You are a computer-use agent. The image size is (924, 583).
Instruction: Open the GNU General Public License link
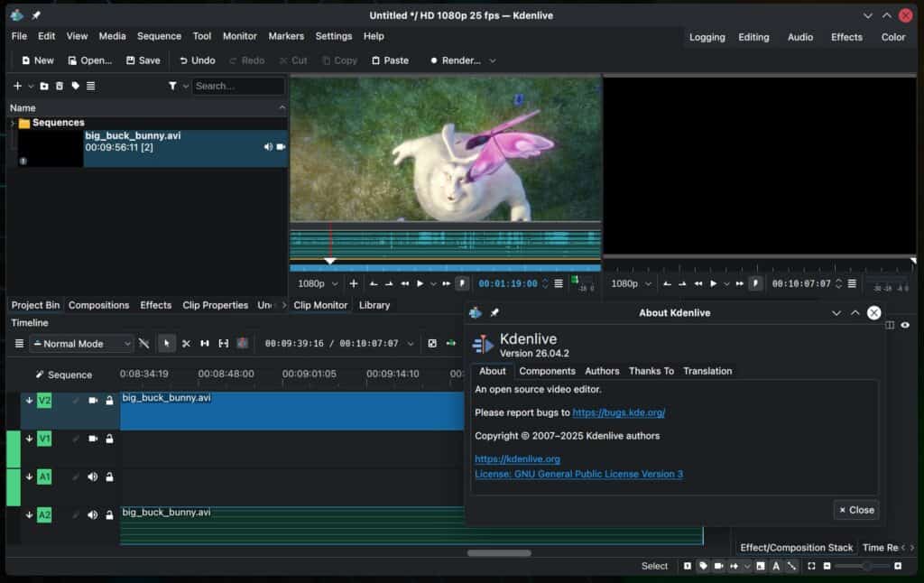pyautogui.click(x=578, y=474)
